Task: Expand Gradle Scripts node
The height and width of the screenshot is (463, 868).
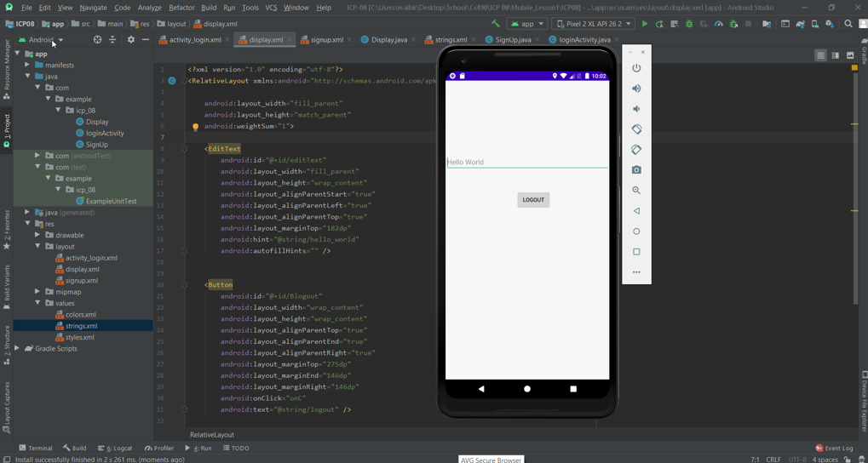Action: [17, 348]
